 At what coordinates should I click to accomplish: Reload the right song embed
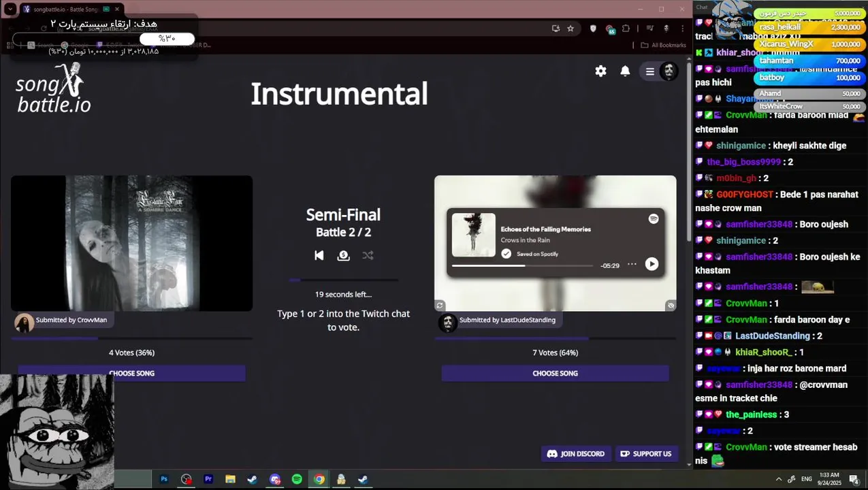click(x=440, y=306)
